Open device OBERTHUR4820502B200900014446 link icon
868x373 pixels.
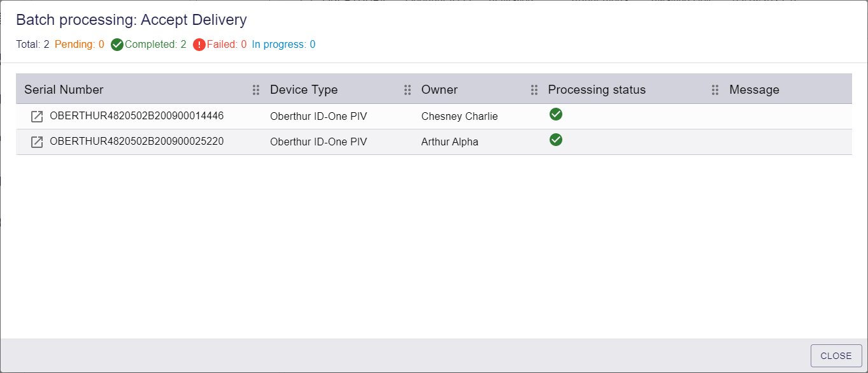click(x=37, y=117)
